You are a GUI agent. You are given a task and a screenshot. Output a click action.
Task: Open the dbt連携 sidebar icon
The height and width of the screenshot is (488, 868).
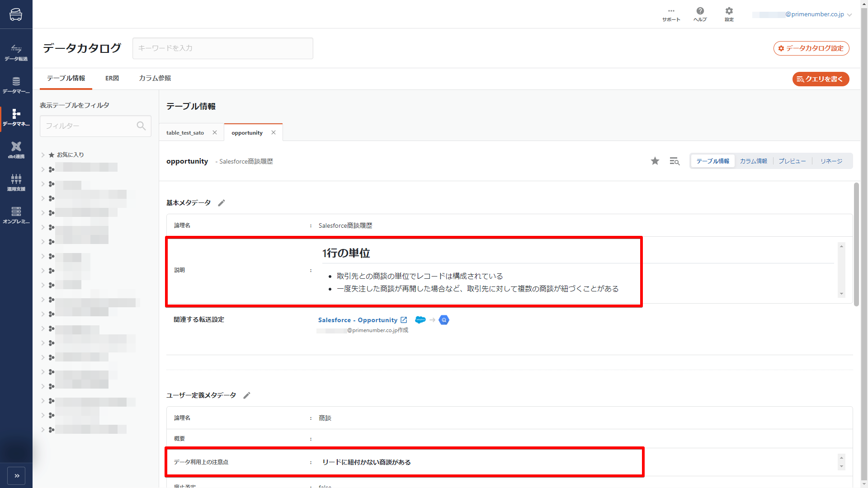pos(16,150)
